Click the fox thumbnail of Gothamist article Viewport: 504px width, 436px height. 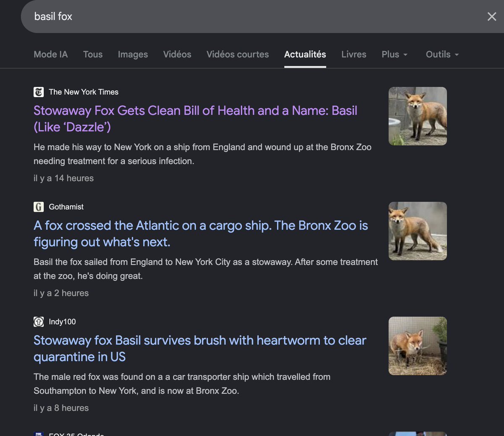click(x=417, y=231)
